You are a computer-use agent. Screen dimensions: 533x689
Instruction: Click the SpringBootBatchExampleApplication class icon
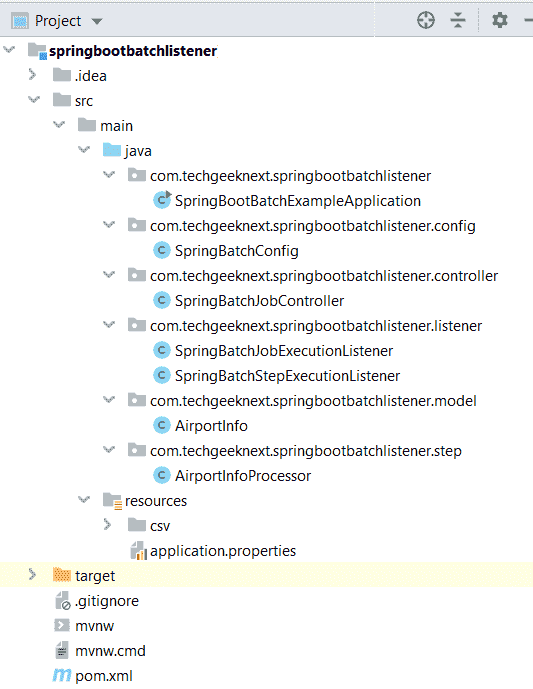coord(162,200)
